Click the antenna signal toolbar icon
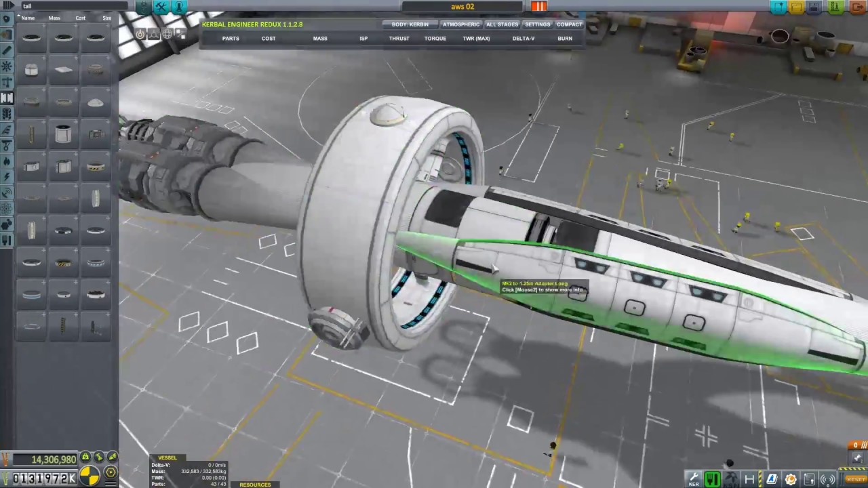The width and height of the screenshot is (868, 488). click(828, 479)
